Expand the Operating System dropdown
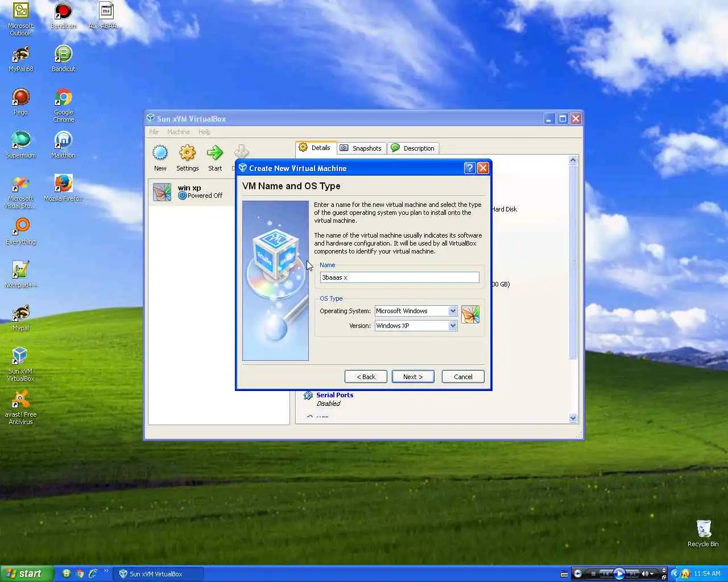This screenshot has width=728, height=582. [x=453, y=311]
